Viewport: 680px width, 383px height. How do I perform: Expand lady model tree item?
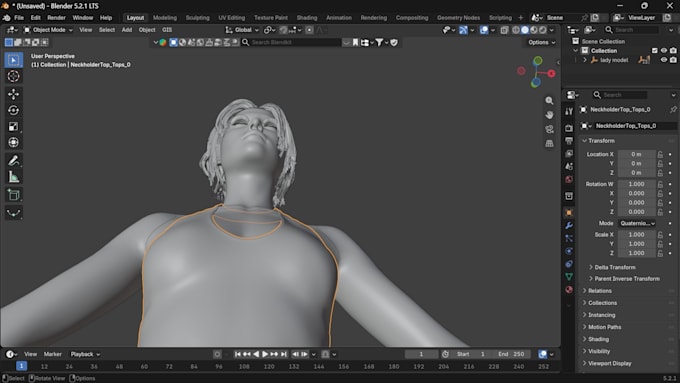(x=585, y=60)
